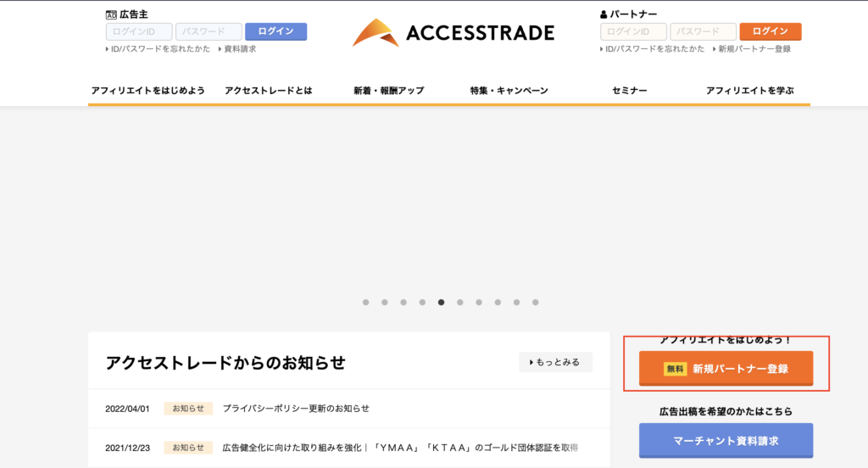Screen dimensions: 868x468
Task: Select the eighth carousel dot
Action: click(x=498, y=303)
